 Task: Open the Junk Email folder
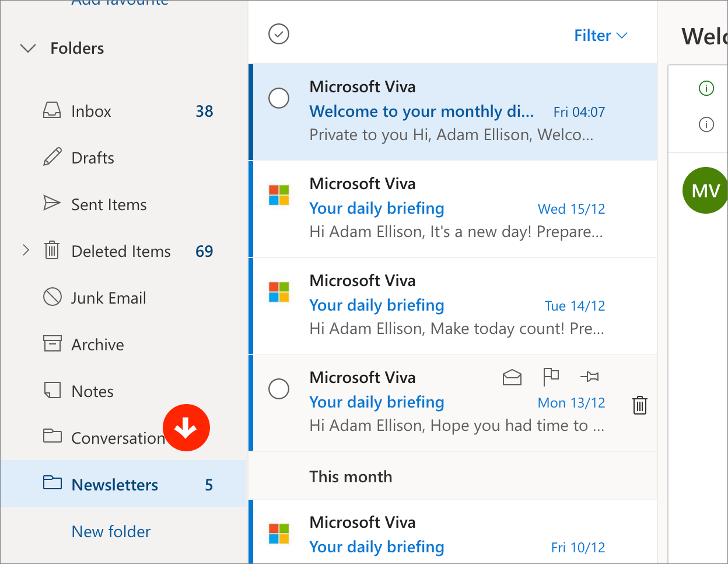123,298
